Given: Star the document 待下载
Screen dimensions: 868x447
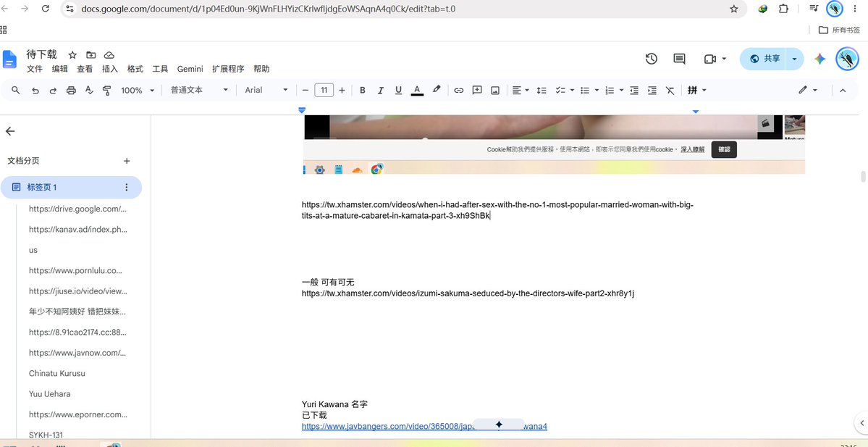Looking at the screenshot, I should (72, 55).
